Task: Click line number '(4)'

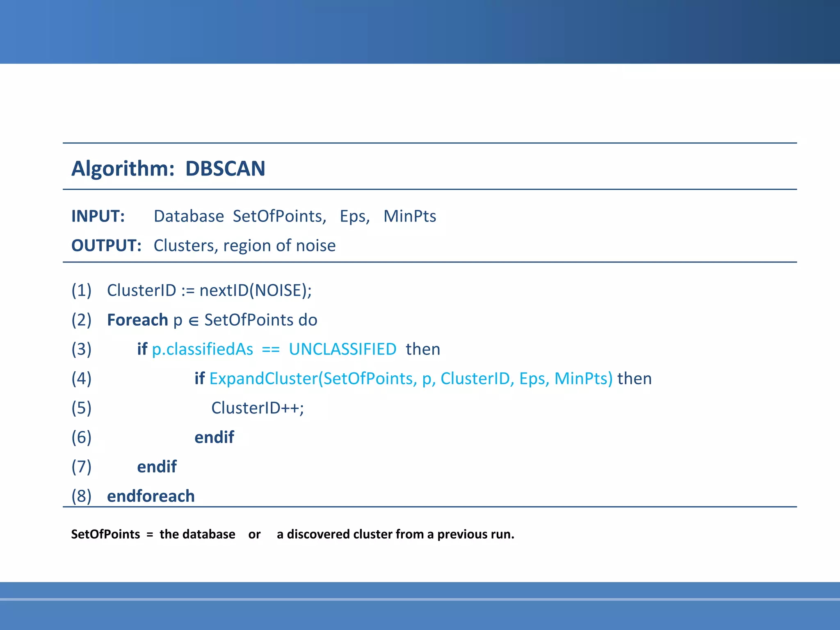Action: click(82, 379)
